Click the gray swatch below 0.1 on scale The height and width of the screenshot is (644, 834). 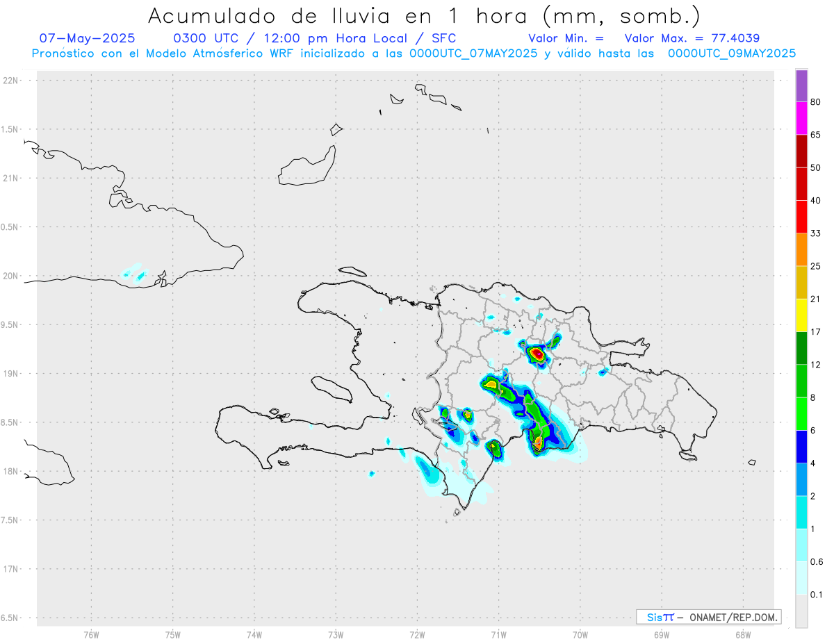[x=801, y=611]
